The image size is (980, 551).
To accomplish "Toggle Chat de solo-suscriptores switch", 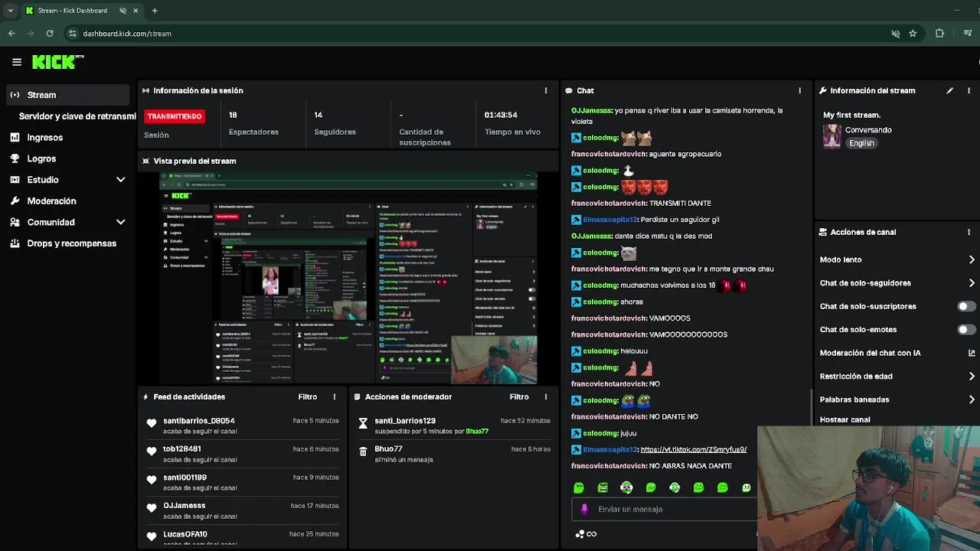I will coord(966,306).
